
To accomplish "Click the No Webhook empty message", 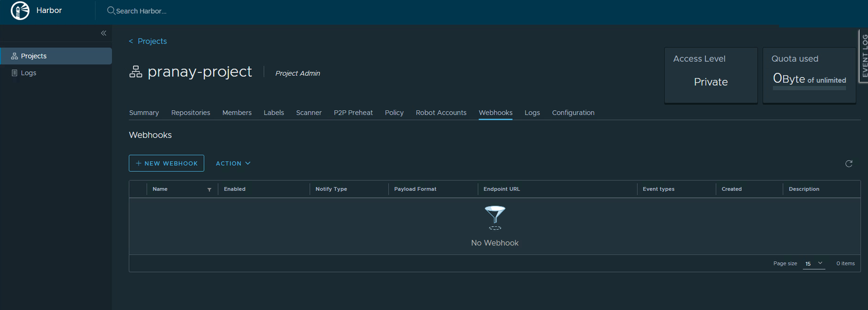I will pyautogui.click(x=495, y=243).
